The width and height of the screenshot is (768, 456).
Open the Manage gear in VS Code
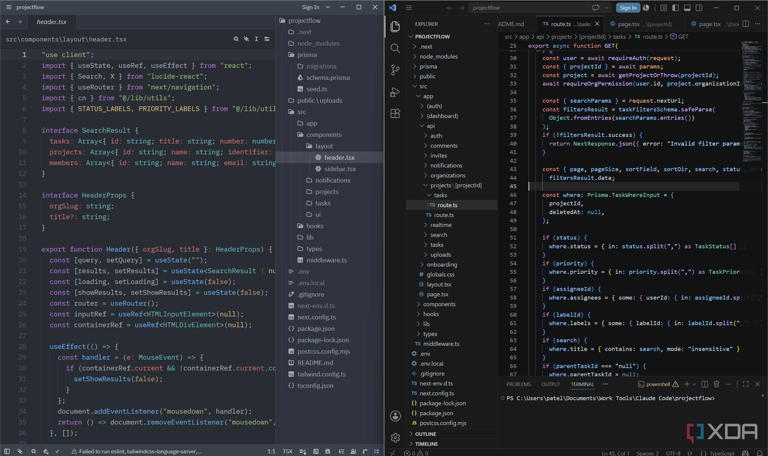coord(395,437)
